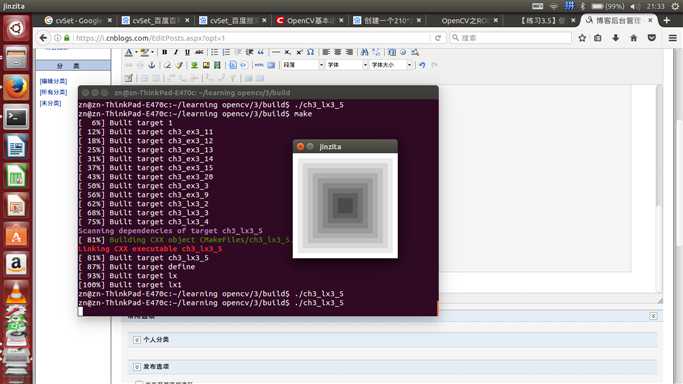Open find with the binoculars icon
683x384 pixels.
tap(365, 52)
